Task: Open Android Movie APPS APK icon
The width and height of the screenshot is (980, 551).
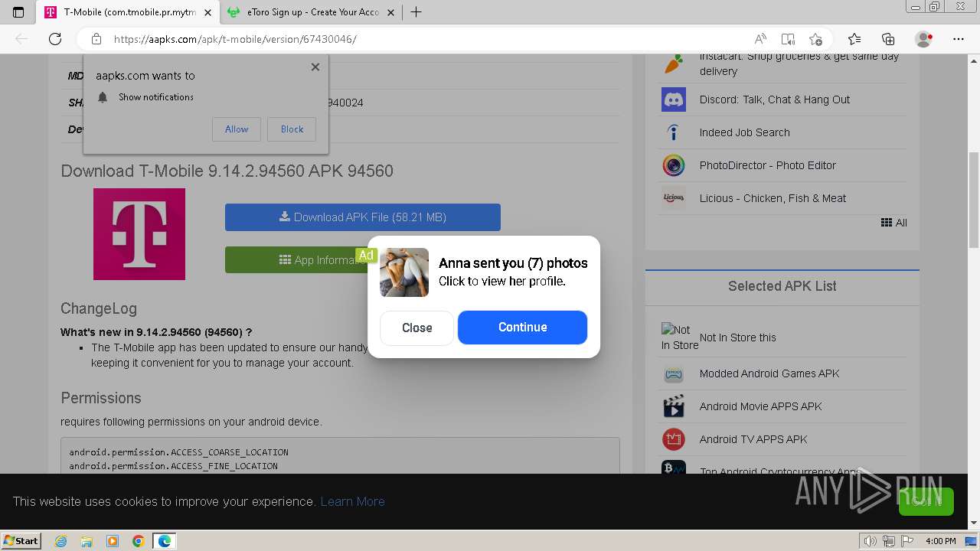Action: [674, 406]
